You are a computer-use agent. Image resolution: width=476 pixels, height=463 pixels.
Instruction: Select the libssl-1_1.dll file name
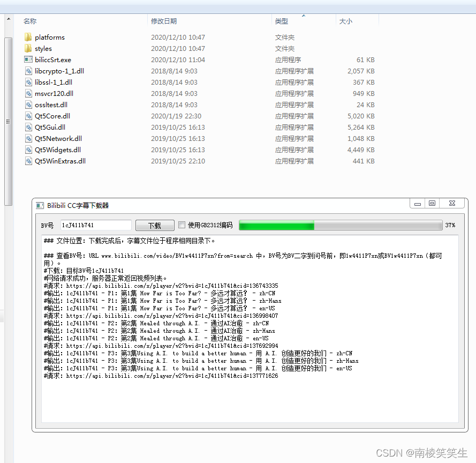point(54,82)
